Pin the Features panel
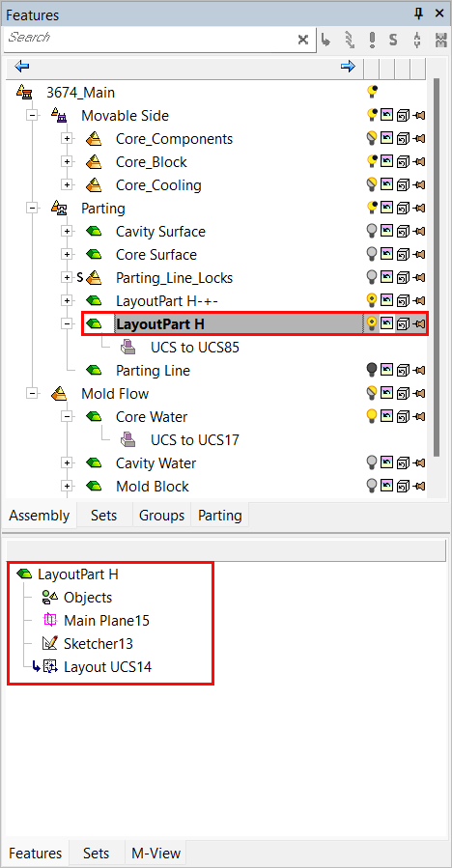The height and width of the screenshot is (868, 452). point(419,14)
